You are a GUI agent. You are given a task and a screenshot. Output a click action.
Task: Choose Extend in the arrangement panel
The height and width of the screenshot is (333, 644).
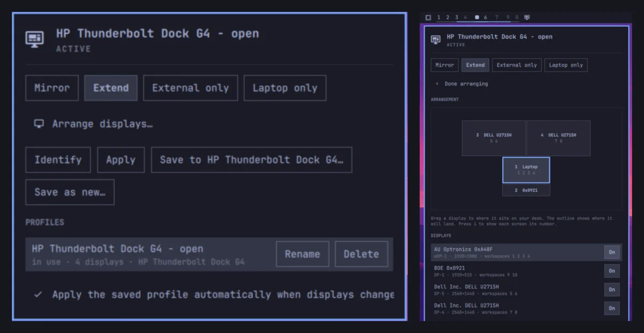tap(475, 65)
